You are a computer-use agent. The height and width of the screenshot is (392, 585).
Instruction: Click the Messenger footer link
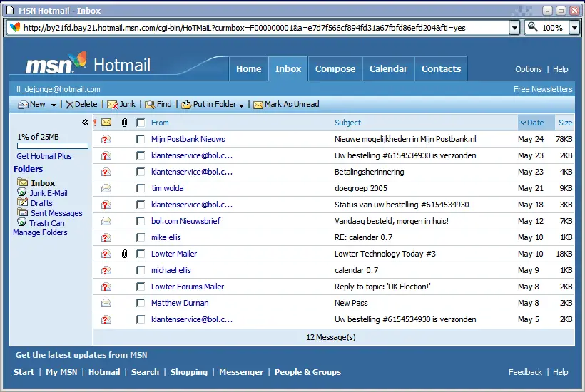coord(241,372)
